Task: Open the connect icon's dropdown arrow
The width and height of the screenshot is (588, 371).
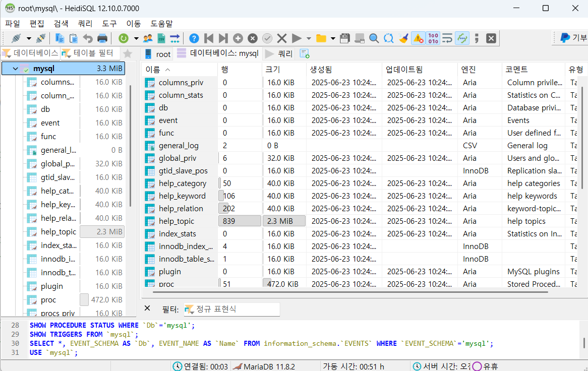Action: point(29,39)
